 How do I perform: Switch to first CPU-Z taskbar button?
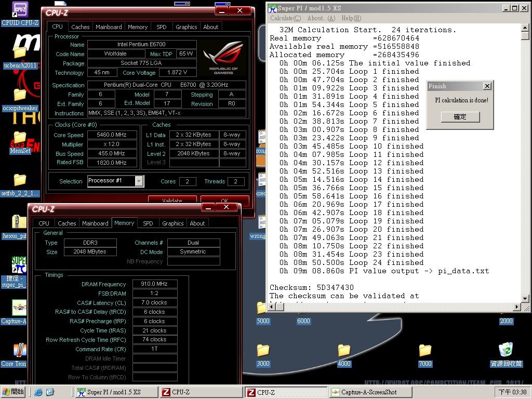click(x=201, y=392)
